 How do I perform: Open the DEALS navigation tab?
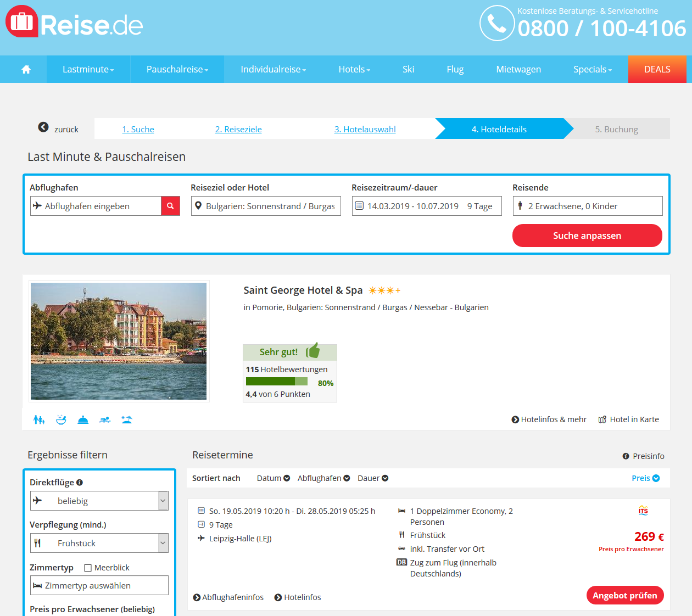click(657, 69)
